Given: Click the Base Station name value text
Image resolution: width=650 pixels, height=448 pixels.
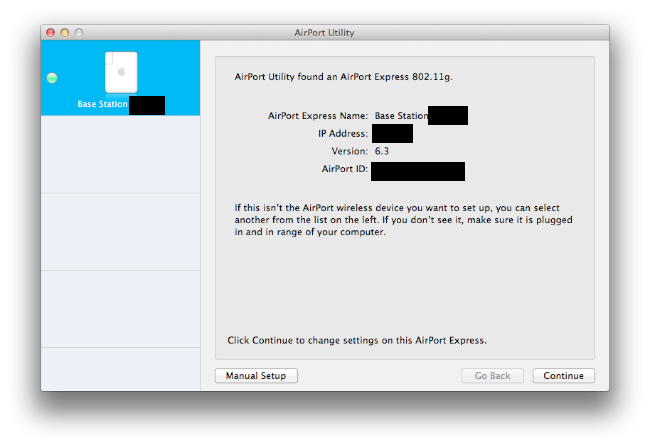Looking at the screenshot, I should 401,116.
